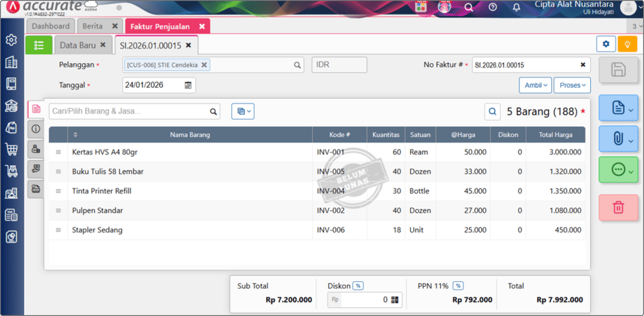Click the magnifier in Pelanggan field
Viewport: 644px width, 316px height.
pyautogui.click(x=297, y=65)
